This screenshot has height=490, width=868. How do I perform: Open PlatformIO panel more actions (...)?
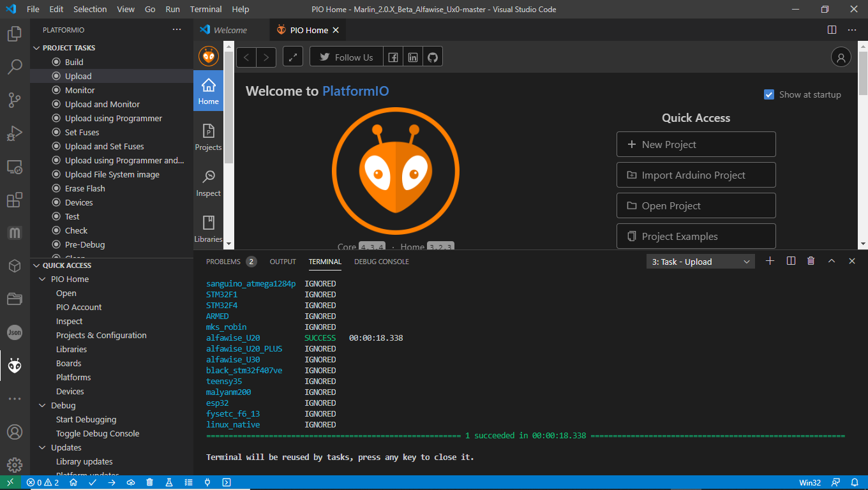point(177,30)
